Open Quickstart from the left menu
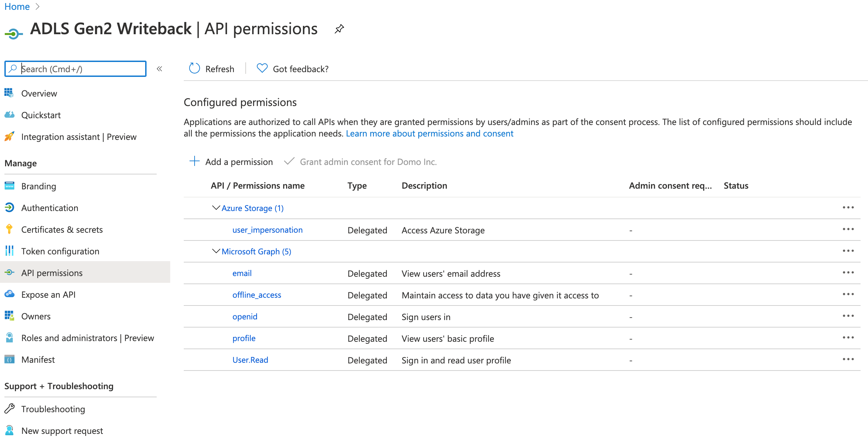This screenshot has height=442, width=868. 41,115
